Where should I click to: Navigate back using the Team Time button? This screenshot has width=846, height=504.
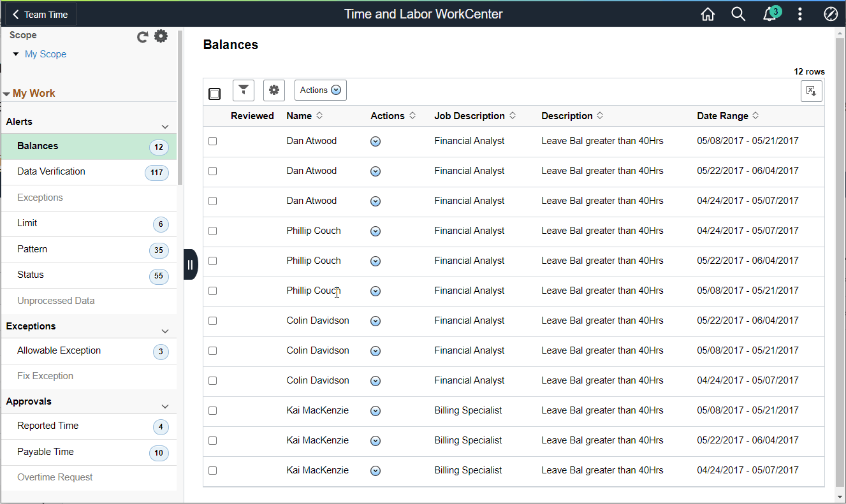(x=40, y=13)
